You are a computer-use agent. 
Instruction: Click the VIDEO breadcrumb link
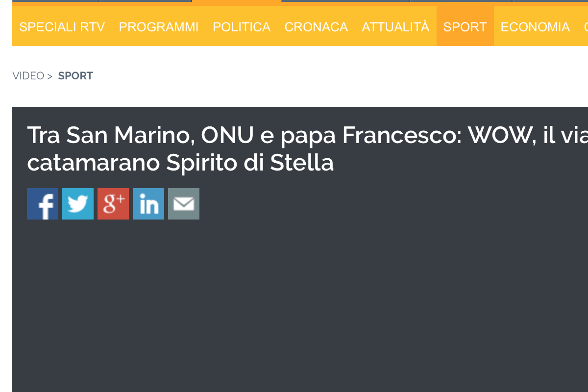pos(28,76)
